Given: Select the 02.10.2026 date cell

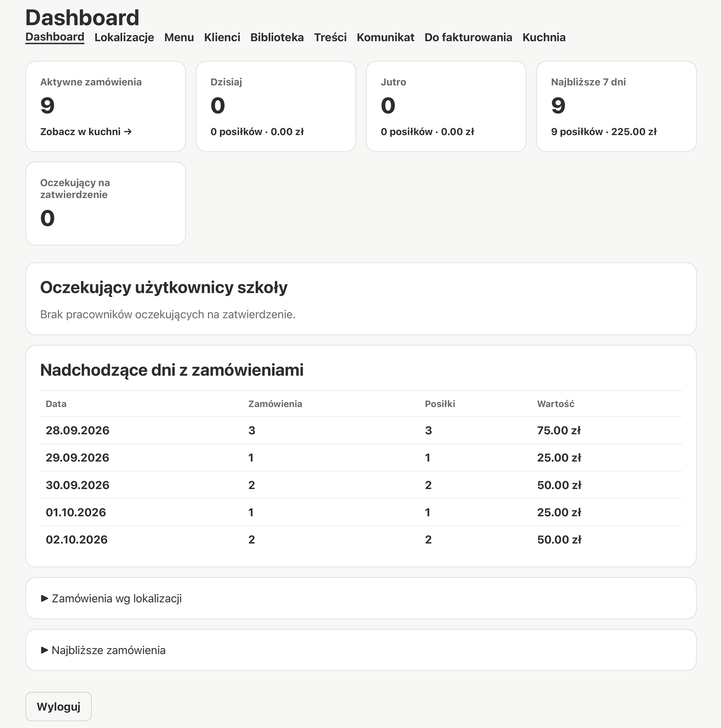Looking at the screenshot, I should pyautogui.click(x=77, y=539).
